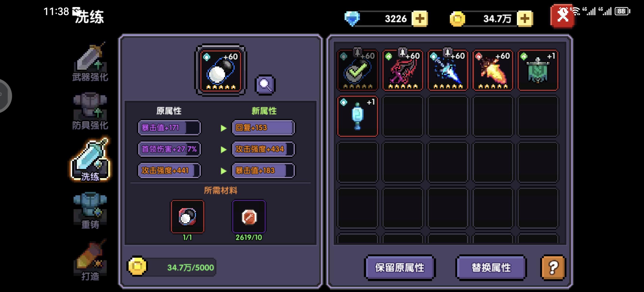Click the 替换属性 replace attributes button
Viewport: 644px width, 292px height.
point(491,267)
